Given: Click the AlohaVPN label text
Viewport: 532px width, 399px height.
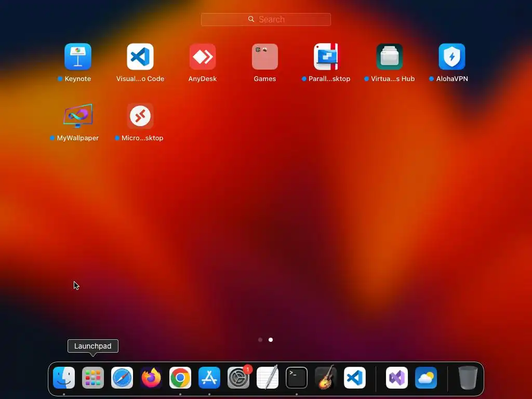Looking at the screenshot, I should pyautogui.click(x=452, y=79).
